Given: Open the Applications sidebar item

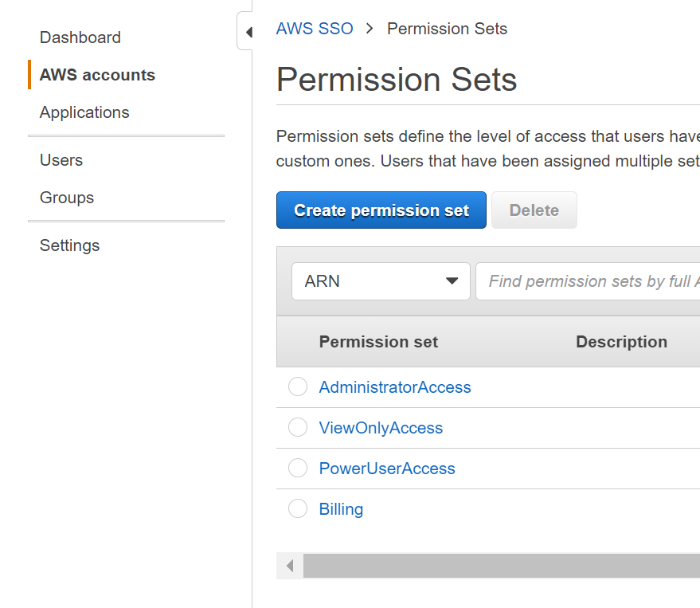Looking at the screenshot, I should pos(84,112).
